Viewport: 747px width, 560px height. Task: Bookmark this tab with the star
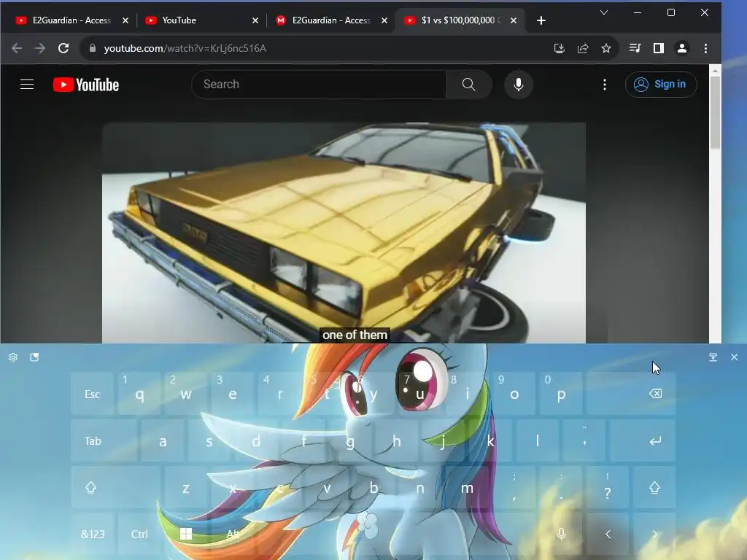tap(606, 48)
